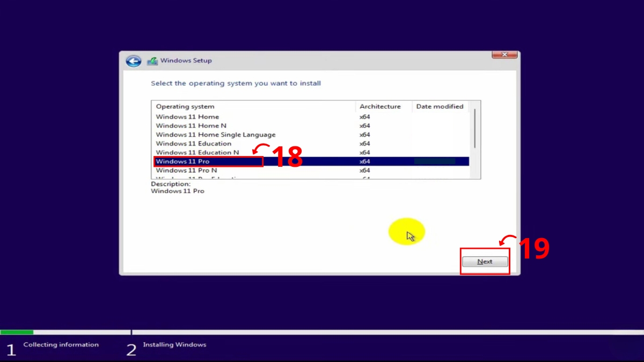Image resolution: width=644 pixels, height=362 pixels.
Task: Click the Next button
Action: click(484, 261)
